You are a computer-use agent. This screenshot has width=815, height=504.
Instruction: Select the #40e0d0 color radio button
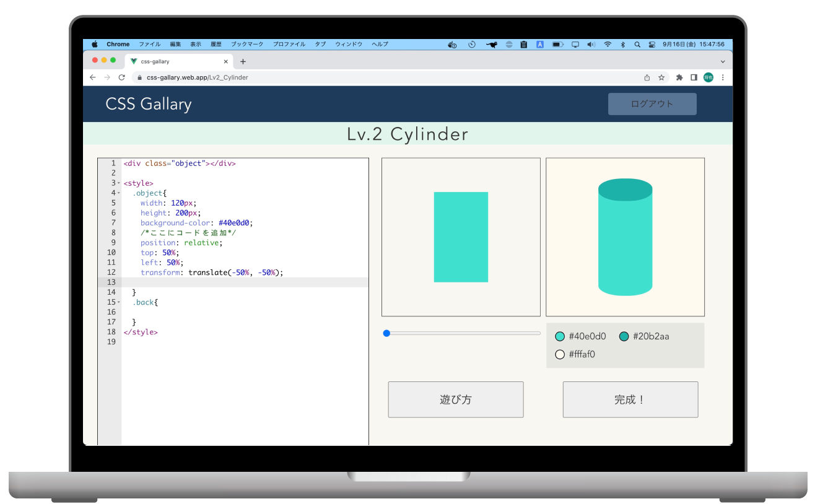click(560, 336)
